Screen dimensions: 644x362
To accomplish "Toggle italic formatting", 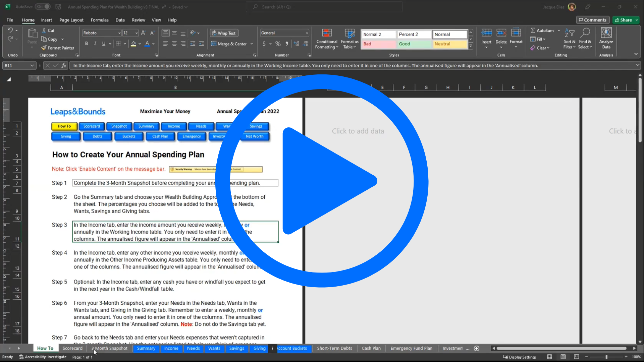I will pos(95,44).
